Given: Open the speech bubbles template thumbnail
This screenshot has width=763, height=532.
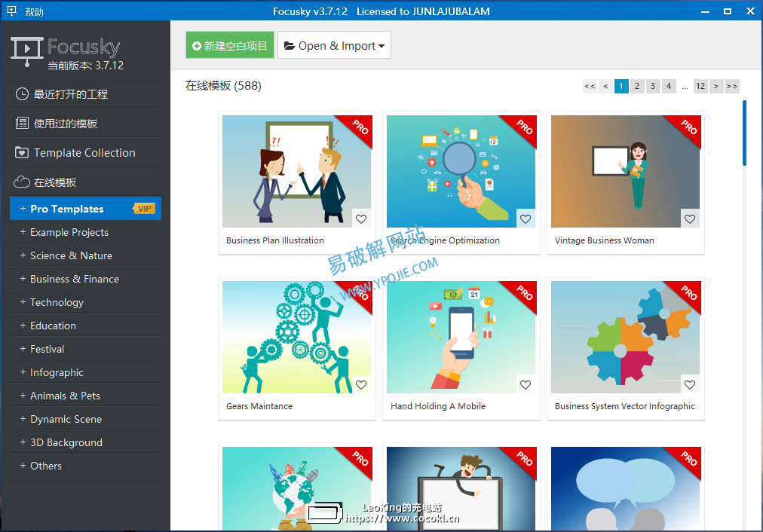Looking at the screenshot, I should (x=626, y=488).
